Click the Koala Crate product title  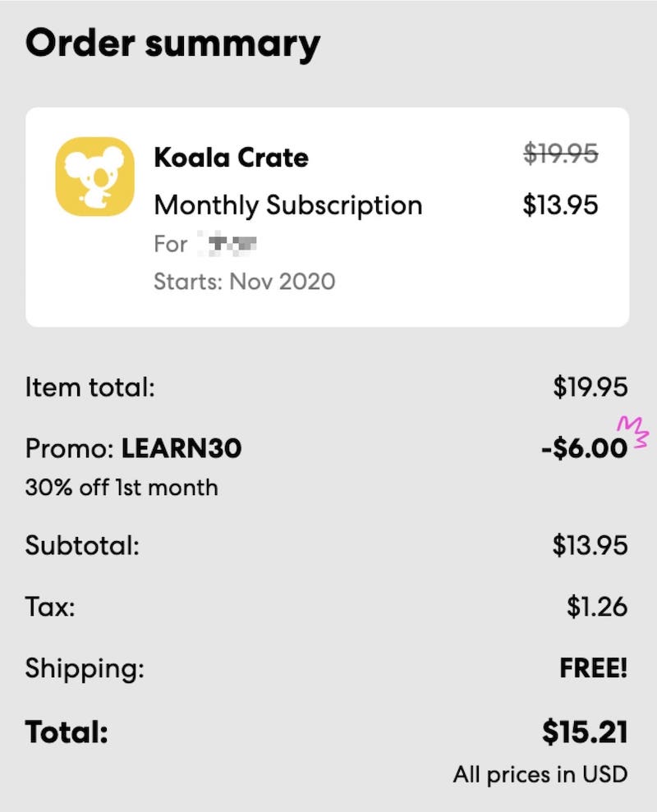coord(231,157)
